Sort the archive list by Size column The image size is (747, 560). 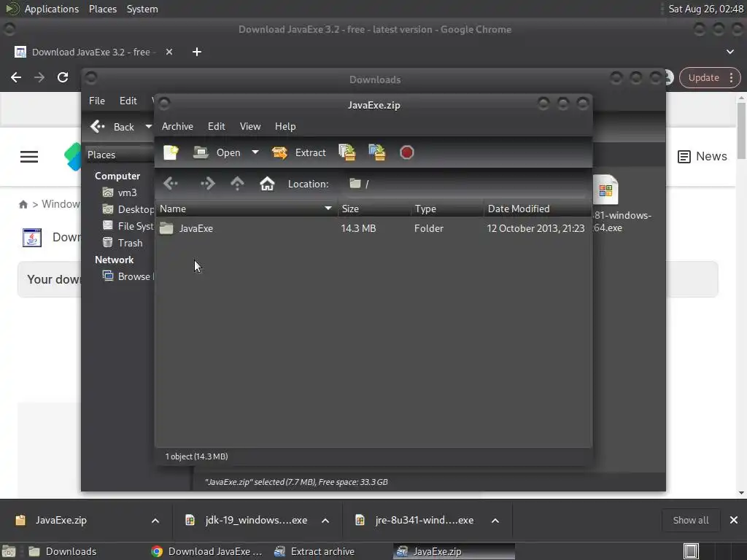(374, 209)
